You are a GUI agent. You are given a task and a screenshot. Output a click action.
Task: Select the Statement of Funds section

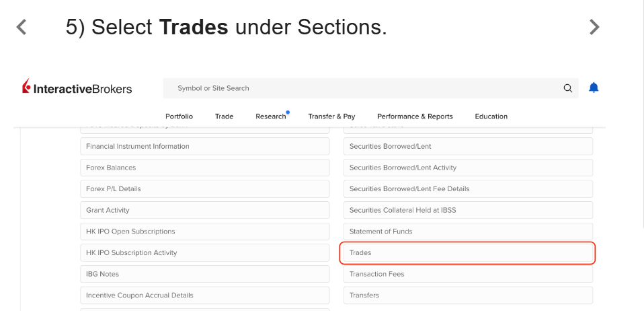click(469, 232)
